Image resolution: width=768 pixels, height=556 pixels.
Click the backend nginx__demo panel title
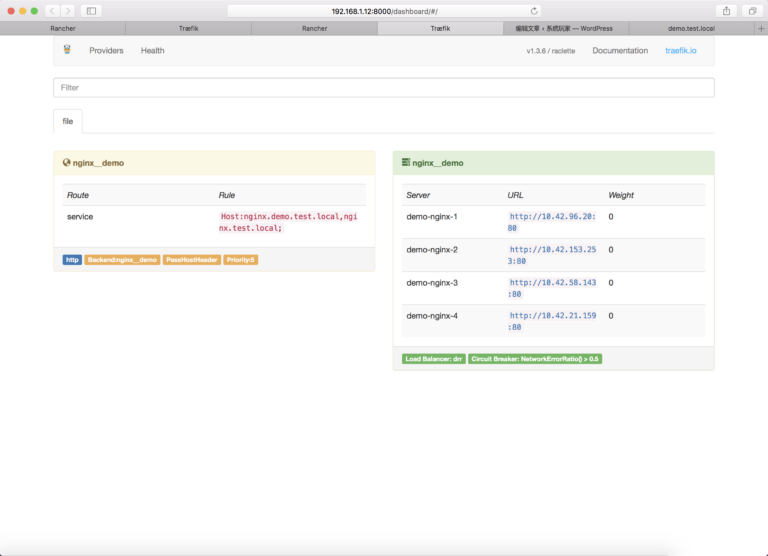[438, 163]
